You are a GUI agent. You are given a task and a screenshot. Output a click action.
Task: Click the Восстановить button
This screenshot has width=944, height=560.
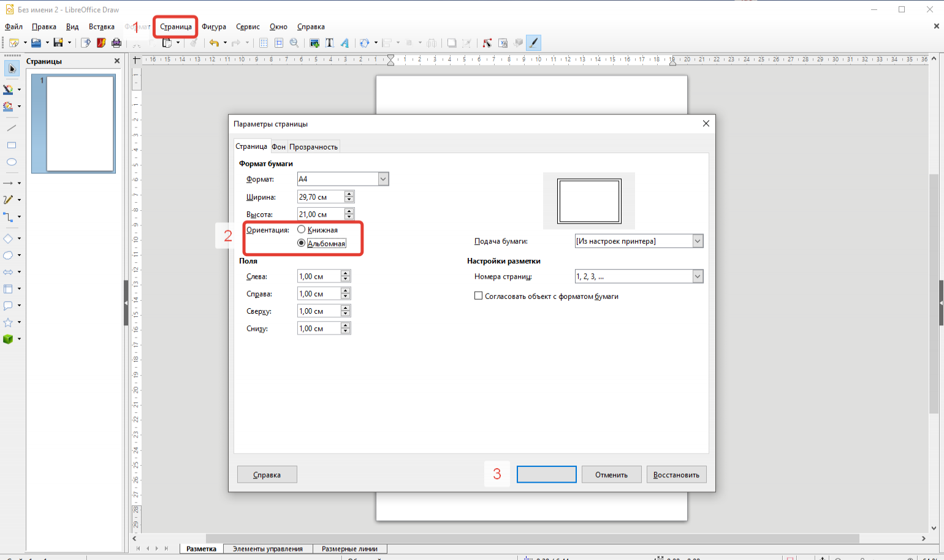(677, 475)
